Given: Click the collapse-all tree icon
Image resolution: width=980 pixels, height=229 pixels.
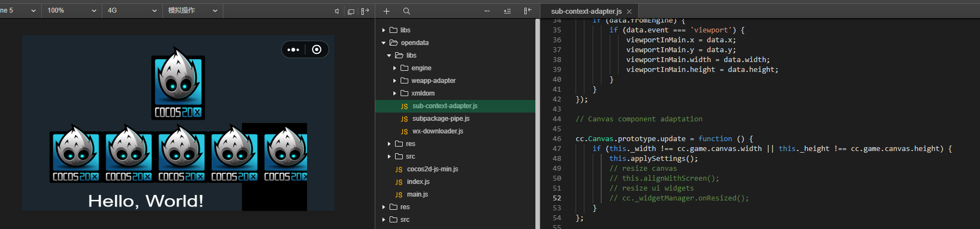Looking at the screenshot, I should (507, 11).
